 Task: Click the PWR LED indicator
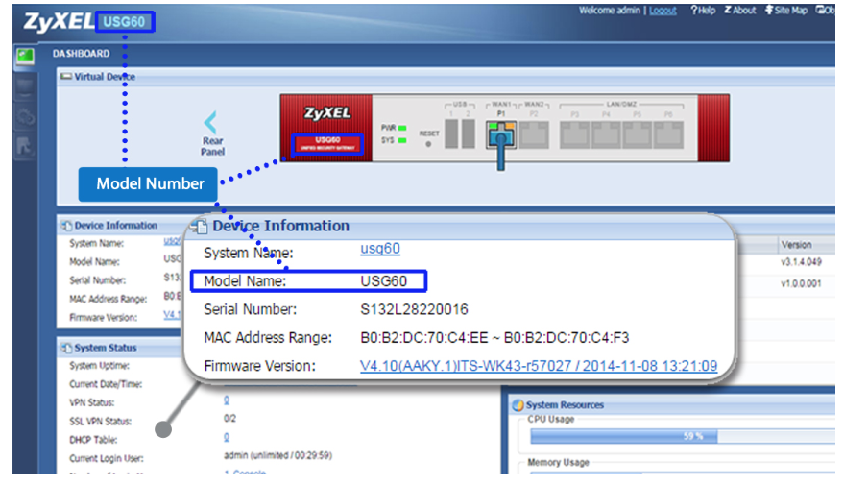click(x=402, y=128)
